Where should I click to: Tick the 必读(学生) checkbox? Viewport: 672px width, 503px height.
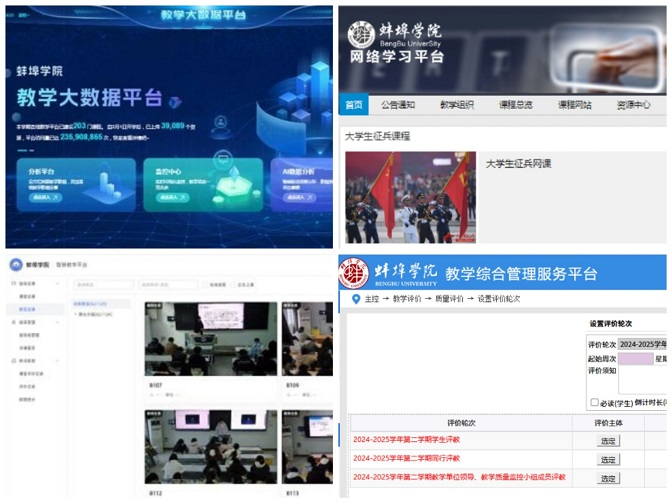pyautogui.click(x=594, y=403)
